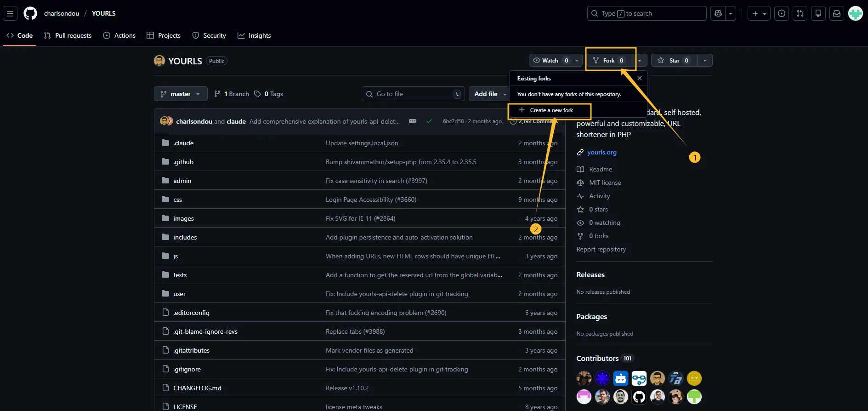Open the issues icon in header
This screenshot has width=868, height=411.
coord(782,13)
